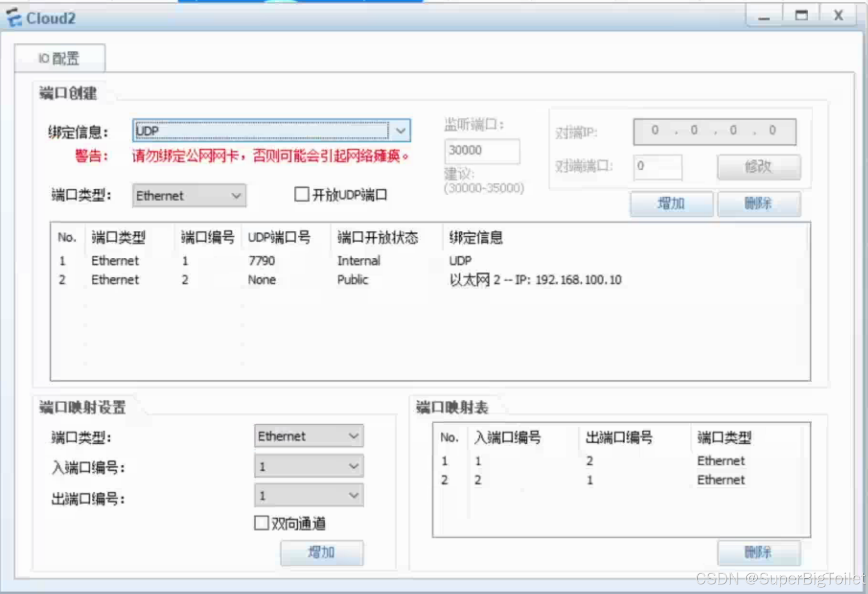This screenshot has height=594, width=868.
Task: Open the 绑定信息 UDP dropdown
Action: (x=271, y=131)
